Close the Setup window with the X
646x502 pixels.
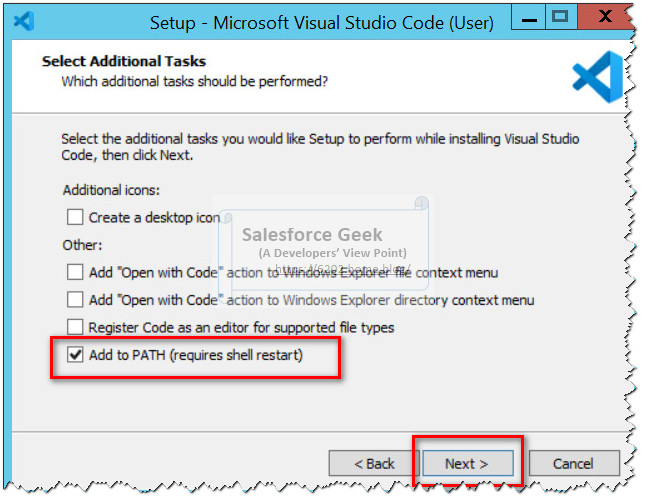pyautogui.click(x=606, y=17)
